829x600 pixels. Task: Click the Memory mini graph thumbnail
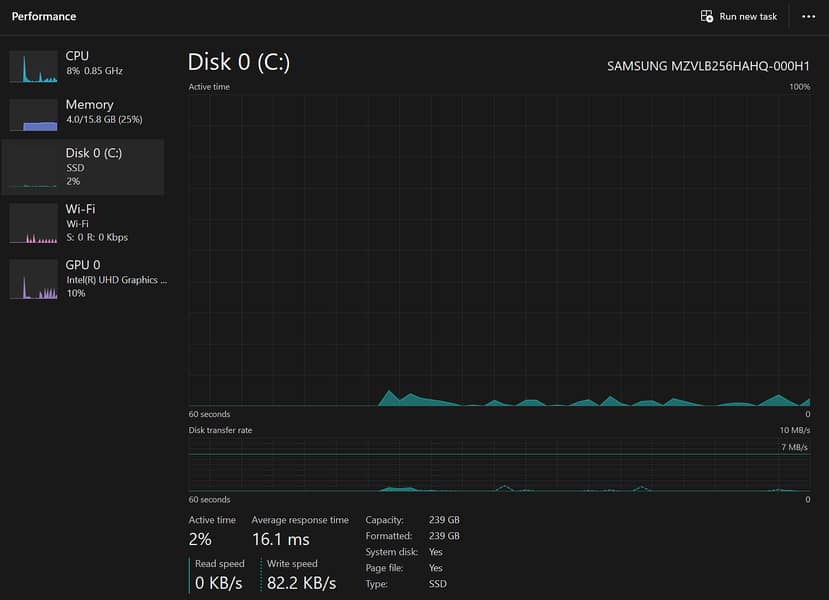pos(33,115)
